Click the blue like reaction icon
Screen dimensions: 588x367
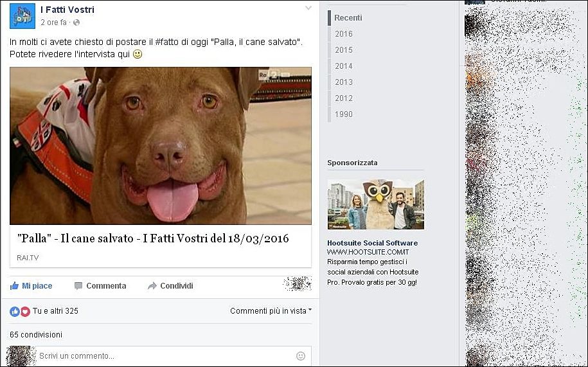point(15,312)
